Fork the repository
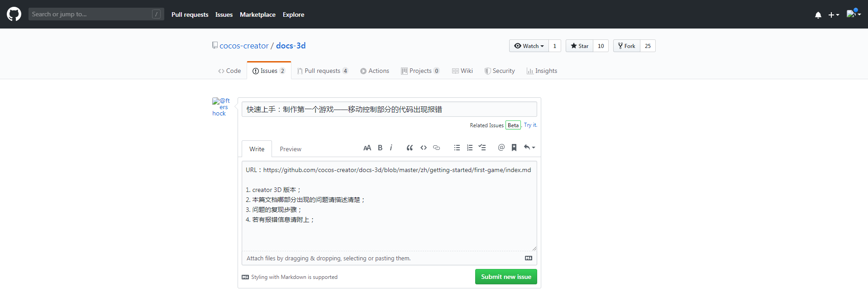This screenshot has width=868, height=302. coord(627,46)
